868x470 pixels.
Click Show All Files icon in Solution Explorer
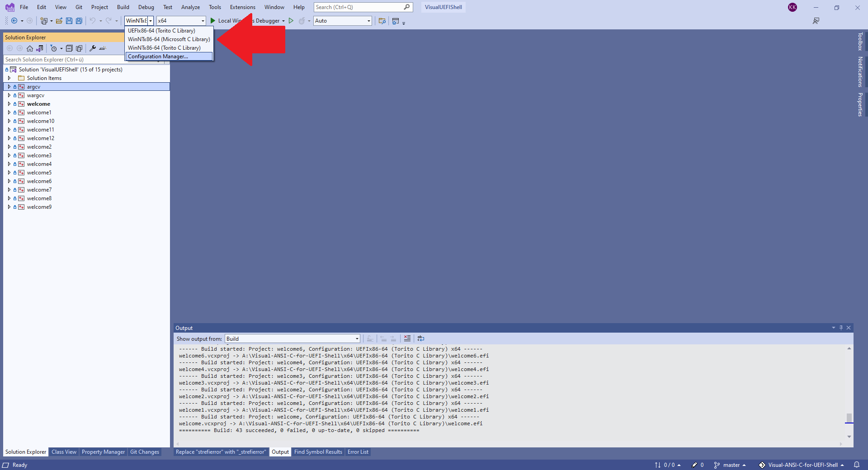coord(79,48)
